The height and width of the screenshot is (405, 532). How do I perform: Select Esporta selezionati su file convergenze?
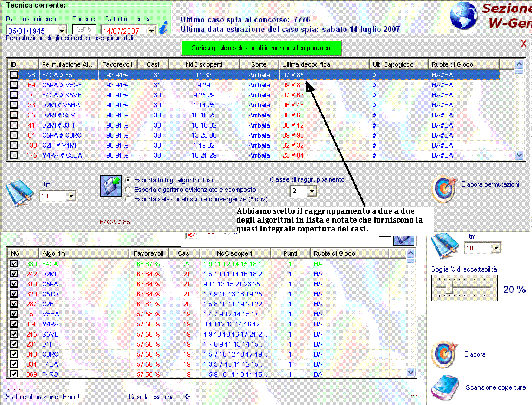coord(128,199)
